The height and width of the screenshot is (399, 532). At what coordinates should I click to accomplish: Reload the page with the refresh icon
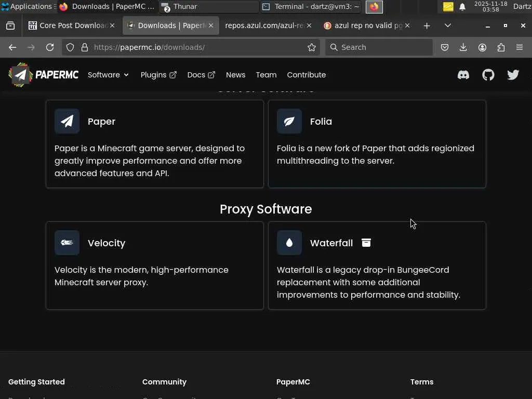click(x=50, y=47)
